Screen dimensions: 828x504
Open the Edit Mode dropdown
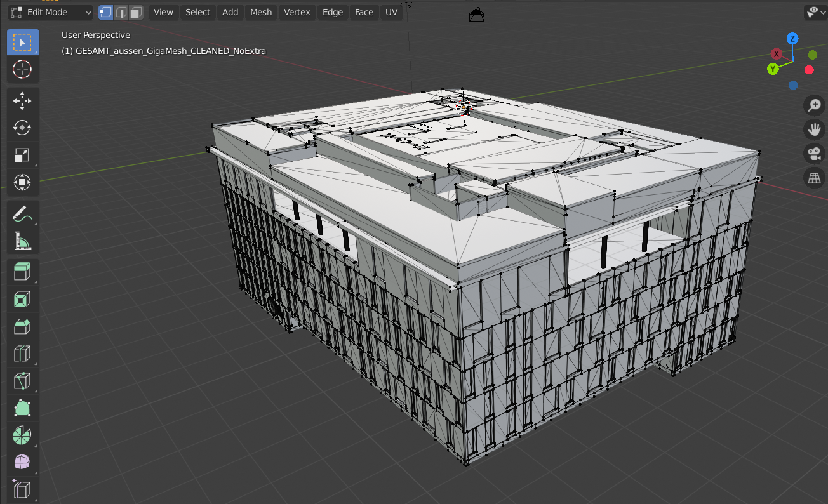51,12
